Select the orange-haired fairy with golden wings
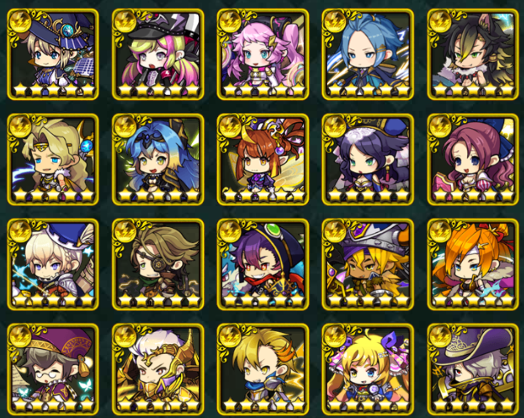This screenshot has width=524, height=418. pos(263,159)
